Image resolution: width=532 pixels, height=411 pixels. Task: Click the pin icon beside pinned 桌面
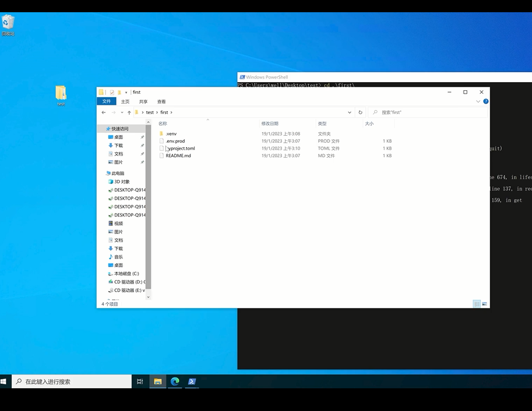142,137
